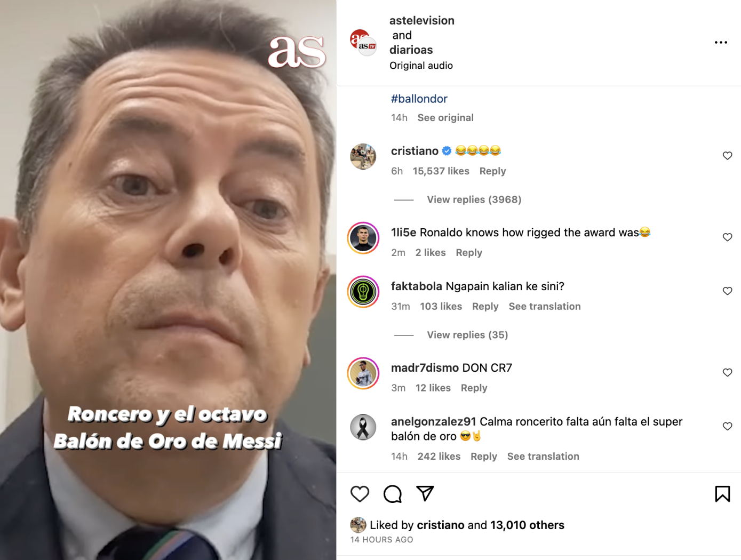Open the diarioas account link
Screen dimensions: 741x560
click(x=411, y=50)
